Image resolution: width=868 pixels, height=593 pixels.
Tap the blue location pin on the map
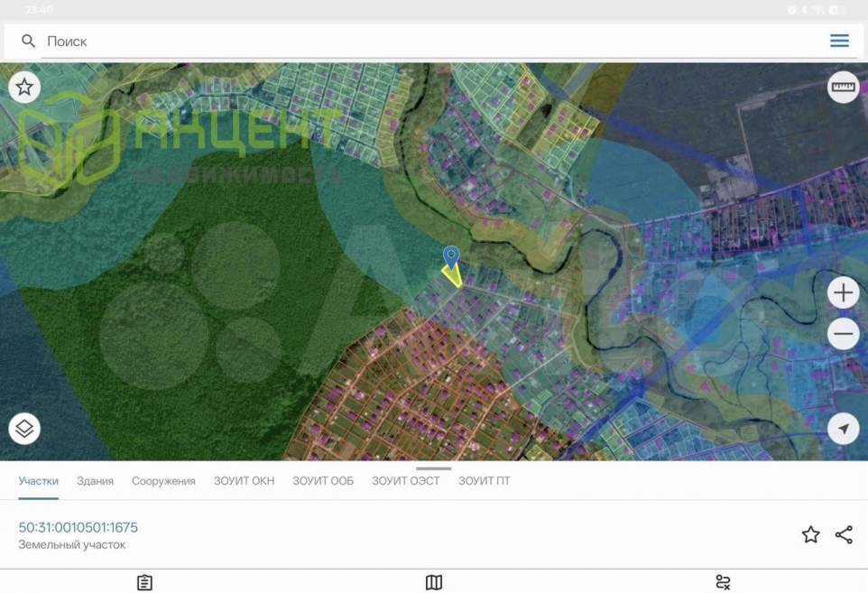click(451, 256)
